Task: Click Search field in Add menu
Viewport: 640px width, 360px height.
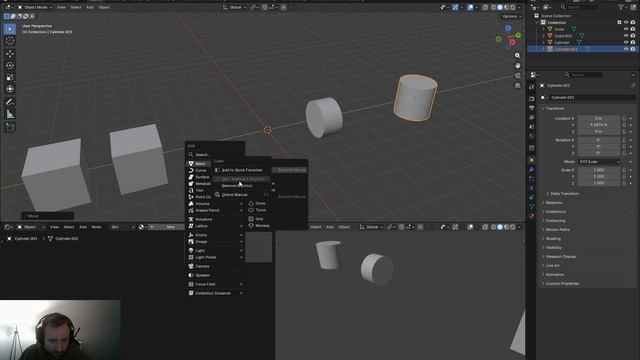Action: click(x=215, y=155)
